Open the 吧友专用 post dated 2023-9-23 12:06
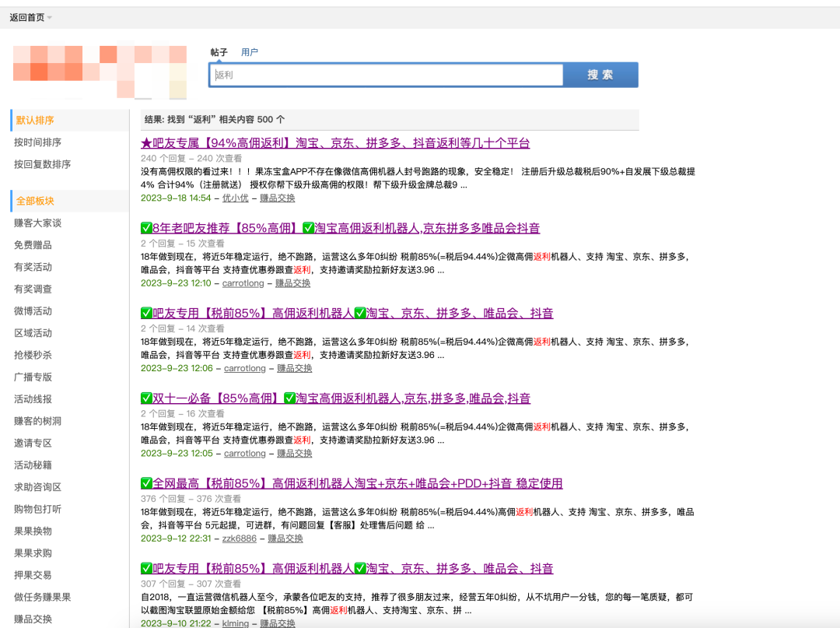Viewport: 840px width, 628px height. click(347, 314)
